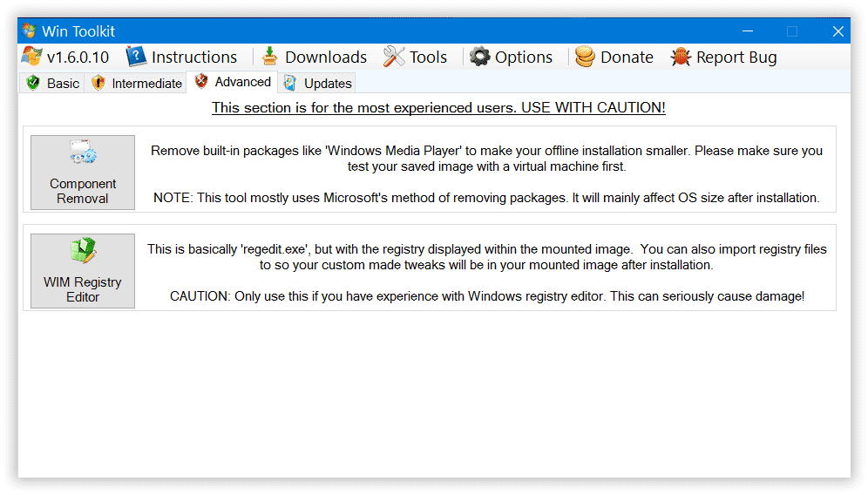Minimize the Win Toolkit window

pos(747,31)
